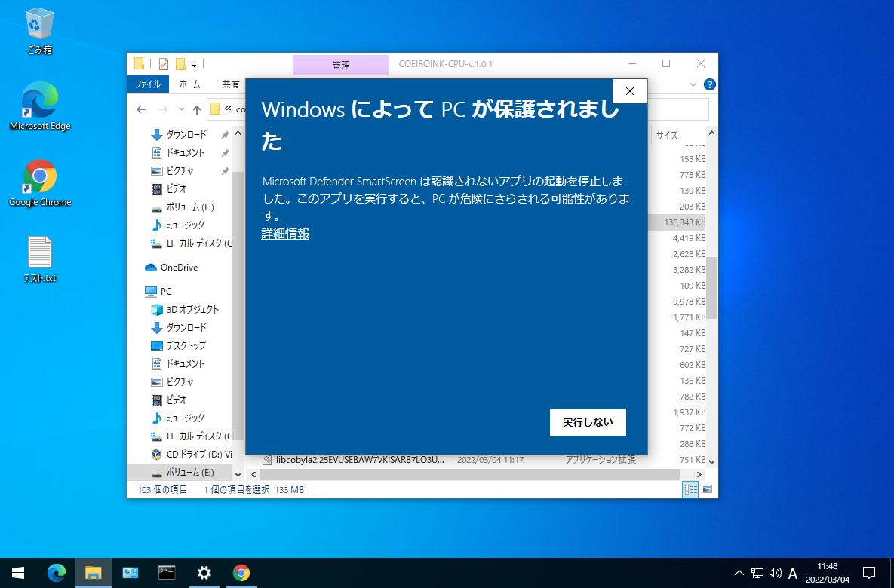Click the network tray icon
Image resolution: width=894 pixels, height=588 pixels.
click(757, 573)
